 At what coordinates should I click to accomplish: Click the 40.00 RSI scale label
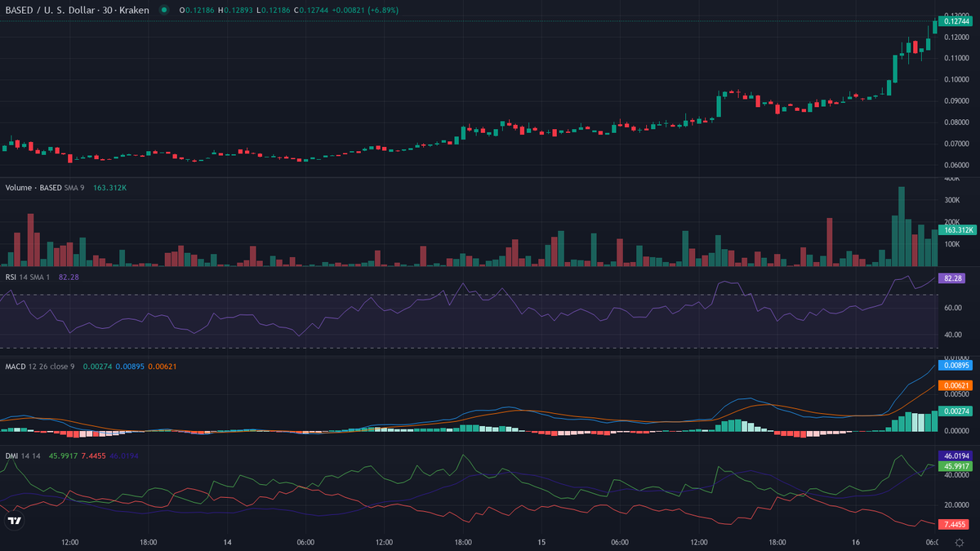954,335
